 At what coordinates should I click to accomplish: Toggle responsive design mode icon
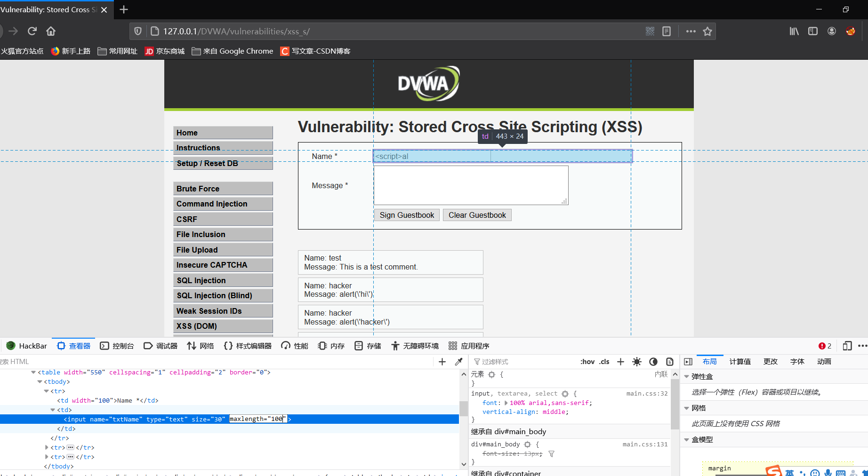point(847,346)
